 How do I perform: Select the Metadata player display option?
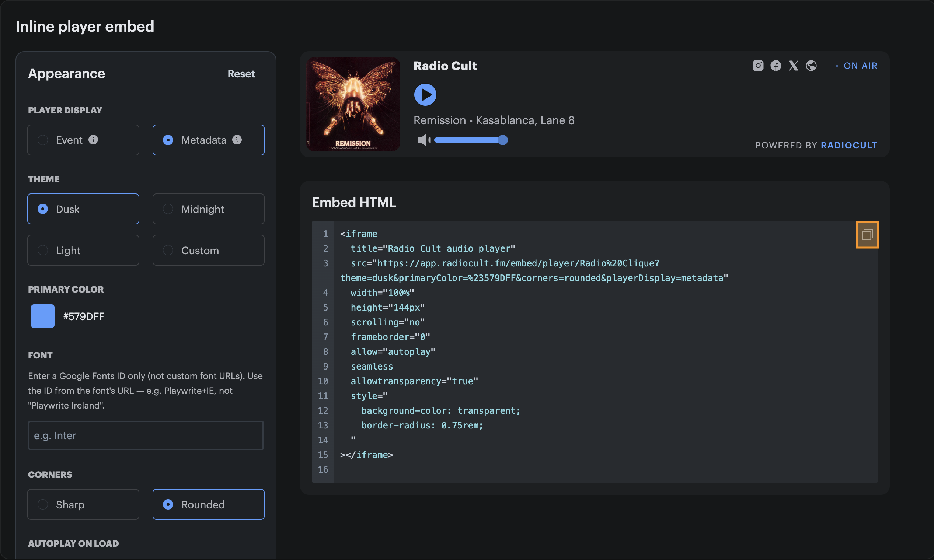[208, 140]
